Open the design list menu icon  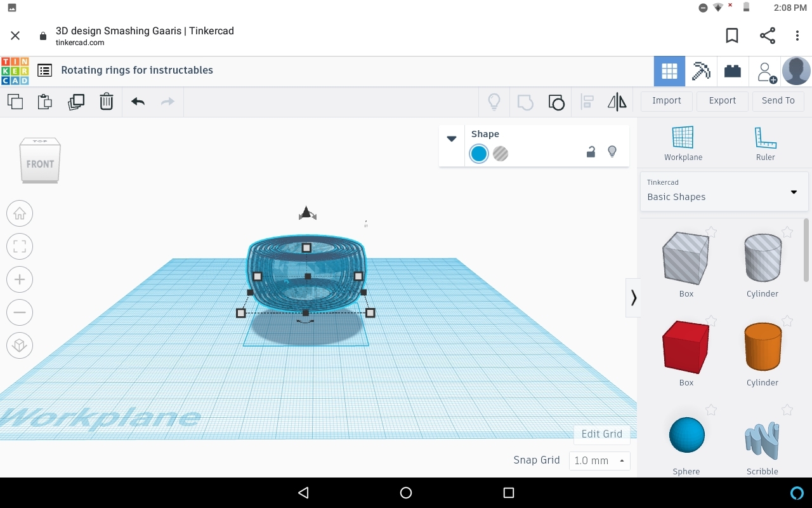tap(44, 70)
